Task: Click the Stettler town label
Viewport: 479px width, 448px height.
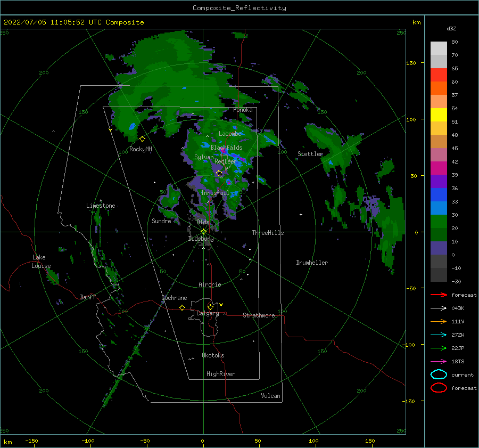Action: click(x=310, y=154)
